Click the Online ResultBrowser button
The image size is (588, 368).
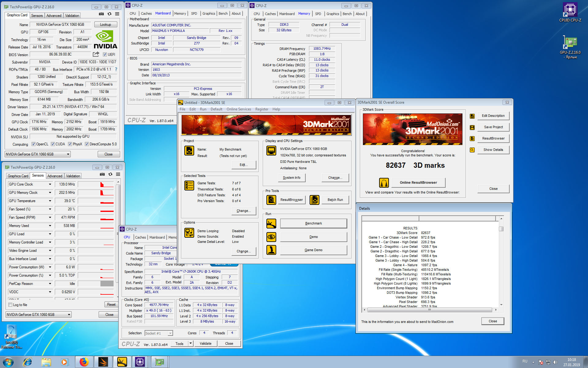coord(418,183)
